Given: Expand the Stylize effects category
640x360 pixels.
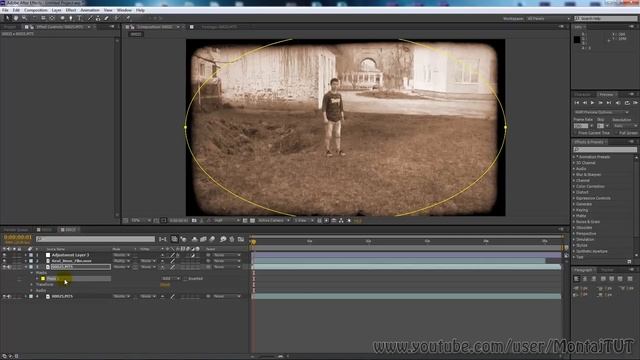Looking at the screenshot, I should click(x=574, y=245).
